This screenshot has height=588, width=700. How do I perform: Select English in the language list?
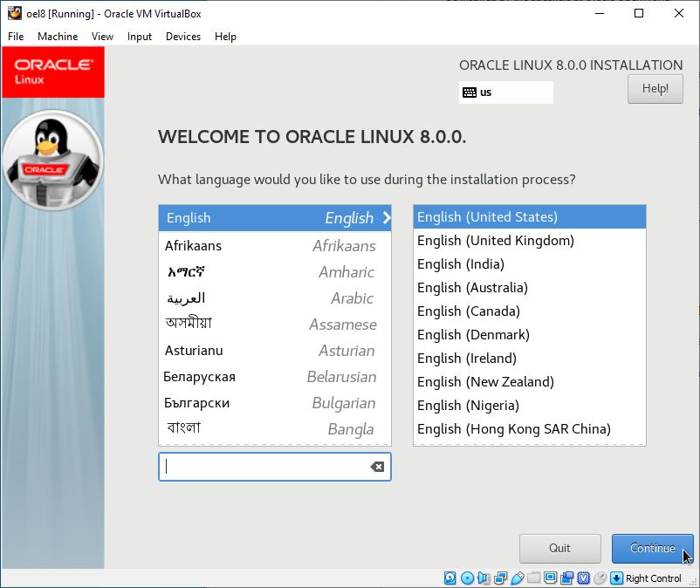coord(275,218)
